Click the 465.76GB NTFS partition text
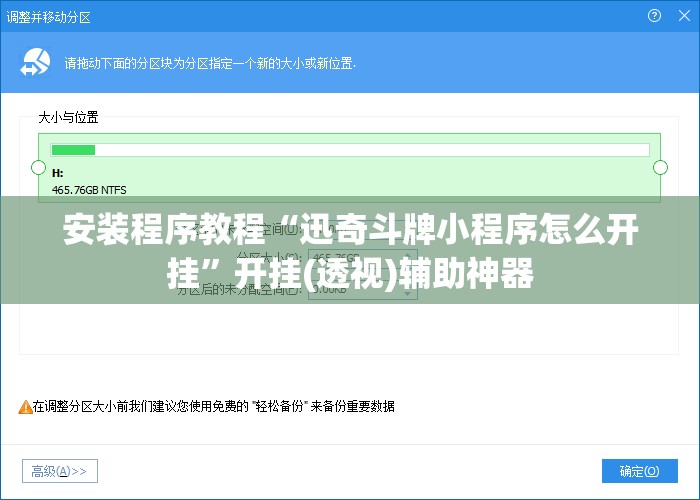The width and height of the screenshot is (700, 500). click(89, 190)
